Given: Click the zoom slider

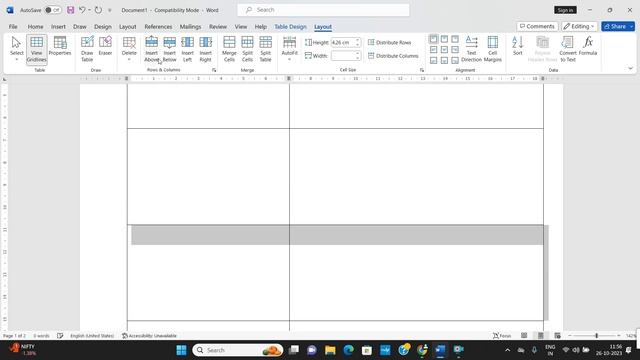Looking at the screenshot, I should pyautogui.click(x=596, y=336).
